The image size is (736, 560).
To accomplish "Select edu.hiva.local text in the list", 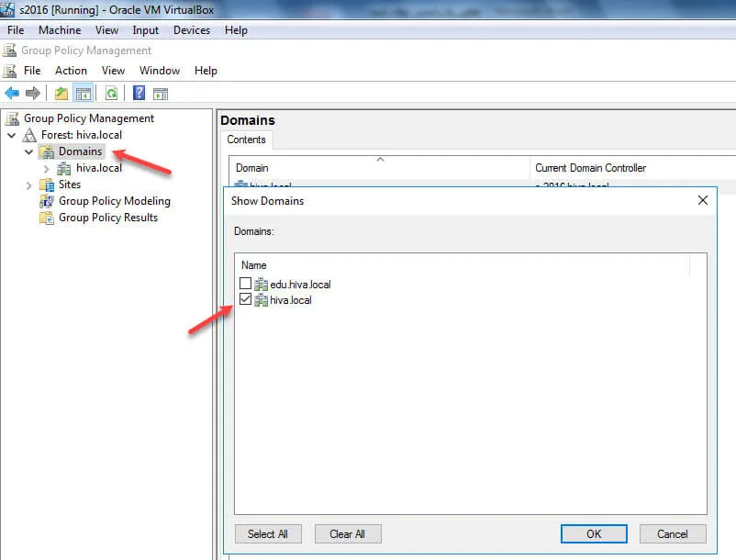I will [x=300, y=285].
